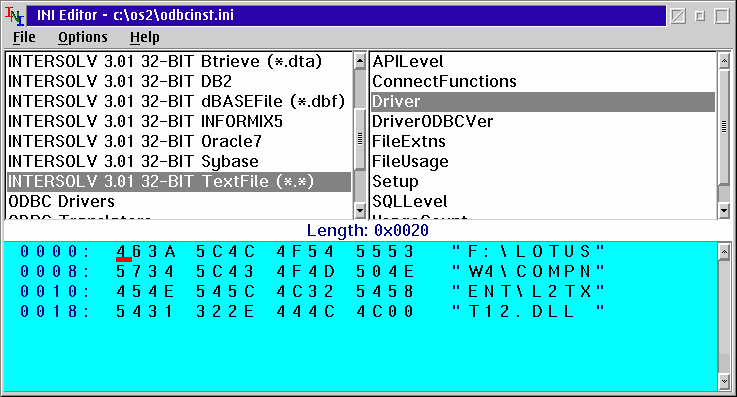This screenshot has width=737, height=397.
Task: Click hex bytes 4C00 in last row
Action: [385, 311]
